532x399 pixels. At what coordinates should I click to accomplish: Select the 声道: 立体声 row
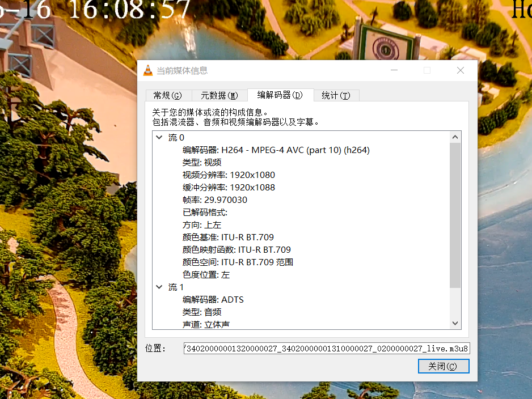[x=206, y=324]
